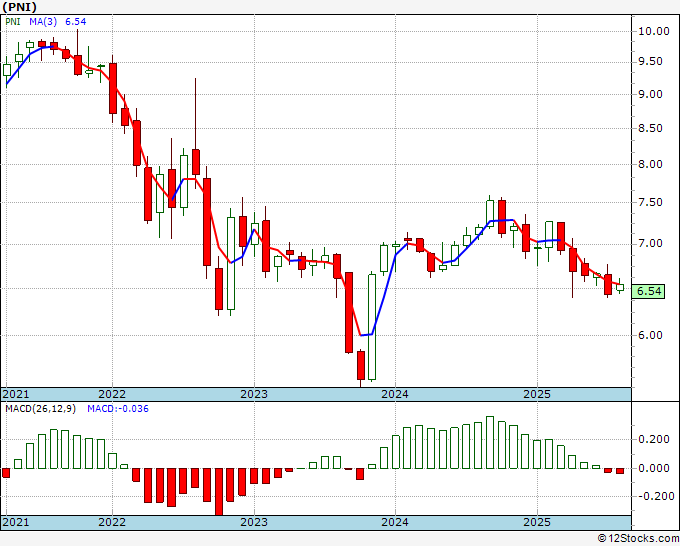Click the MA(3) legend label
Viewport: 680px width, 546px height.
[x=43, y=21]
